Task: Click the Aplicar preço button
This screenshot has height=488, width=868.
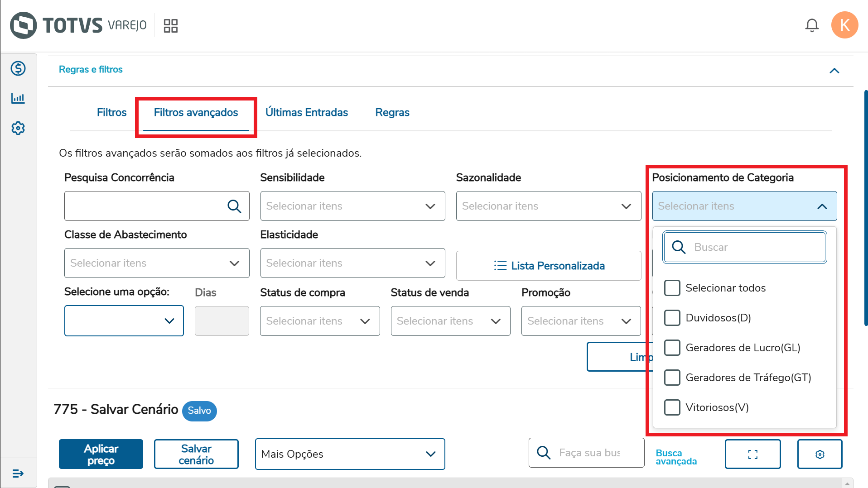Action: click(x=101, y=454)
